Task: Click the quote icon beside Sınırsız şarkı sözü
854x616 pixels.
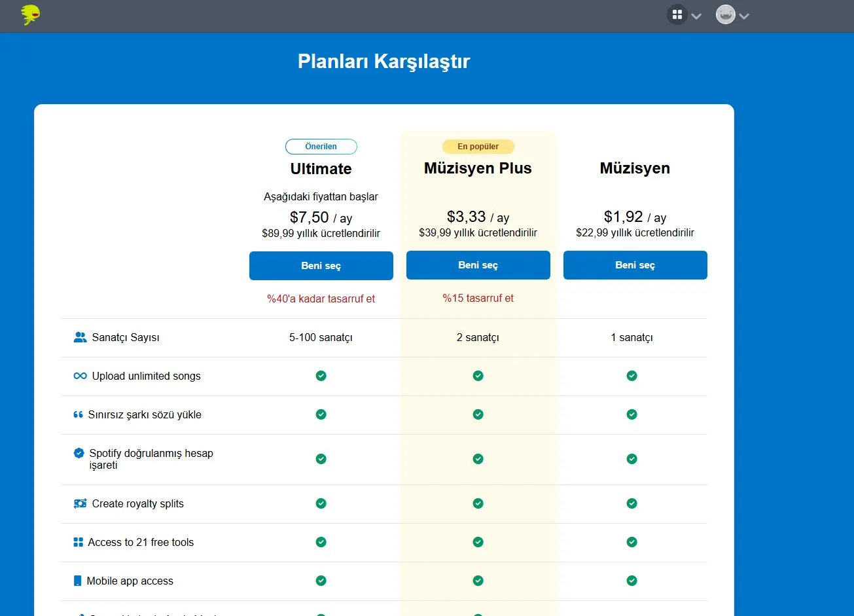Action: tap(79, 415)
